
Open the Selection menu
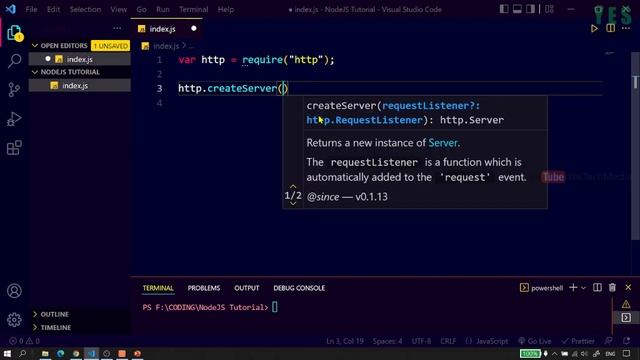[x=85, y=9]
